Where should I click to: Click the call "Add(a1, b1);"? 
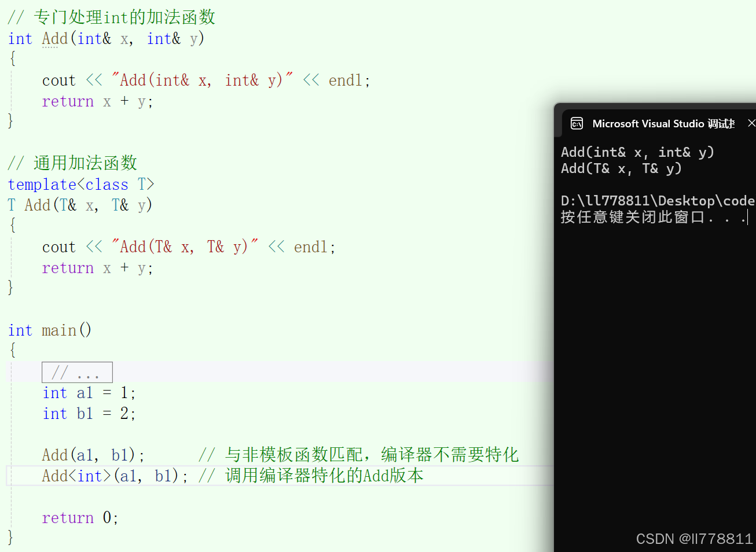point(93,455)
